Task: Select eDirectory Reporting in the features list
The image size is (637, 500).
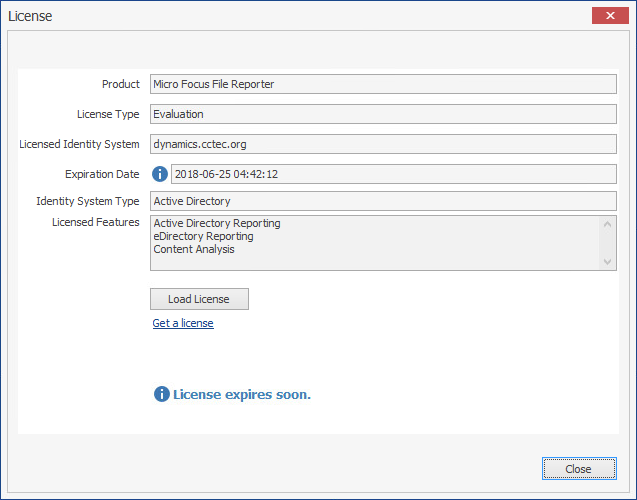Action: pyautogui.click(x=203, y=236)
